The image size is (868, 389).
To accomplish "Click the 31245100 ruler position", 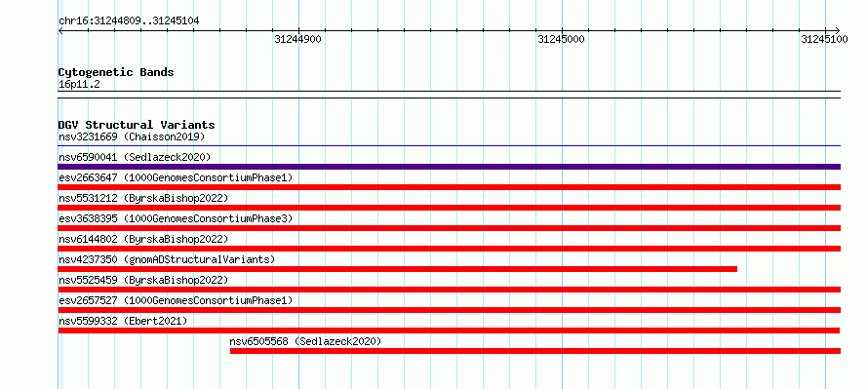I will point(825,39).
